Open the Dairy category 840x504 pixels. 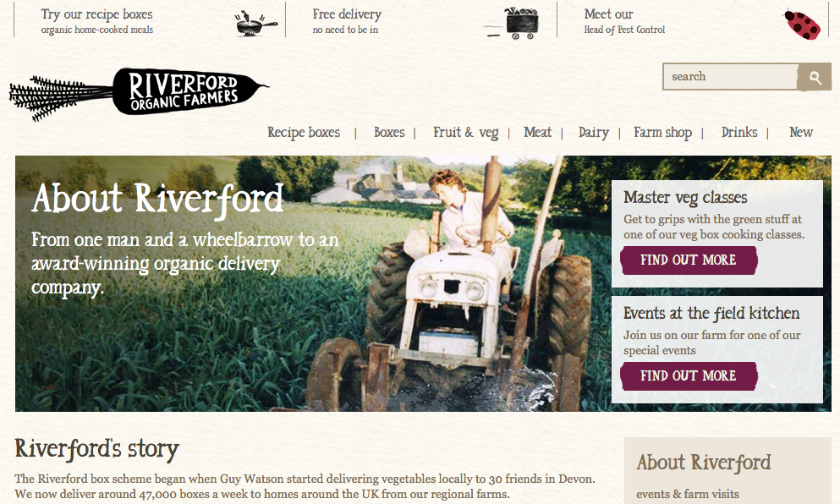pyautogui.click(x=594, y=132)
